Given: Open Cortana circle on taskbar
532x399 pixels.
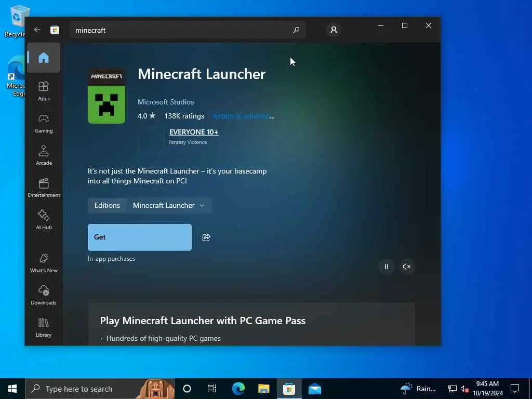Looking at the screenshot, I should pos(187,389).
